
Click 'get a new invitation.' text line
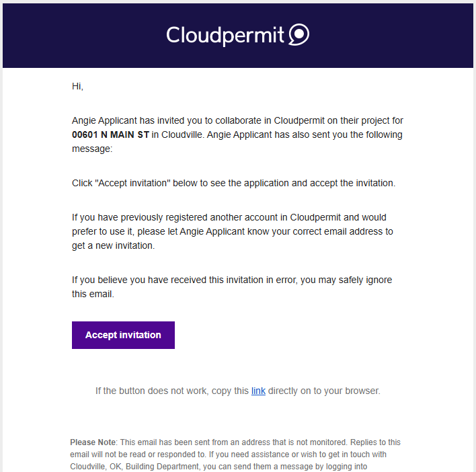113,245
